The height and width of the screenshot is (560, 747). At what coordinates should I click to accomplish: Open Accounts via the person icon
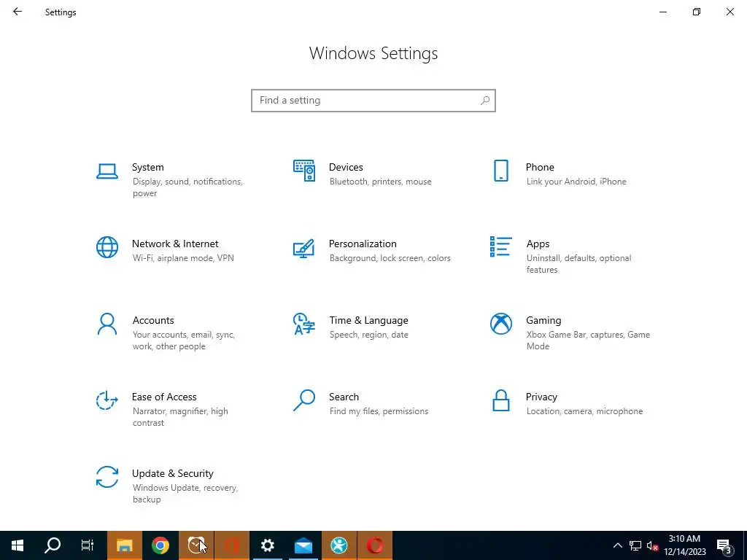(x=107, y=324)
